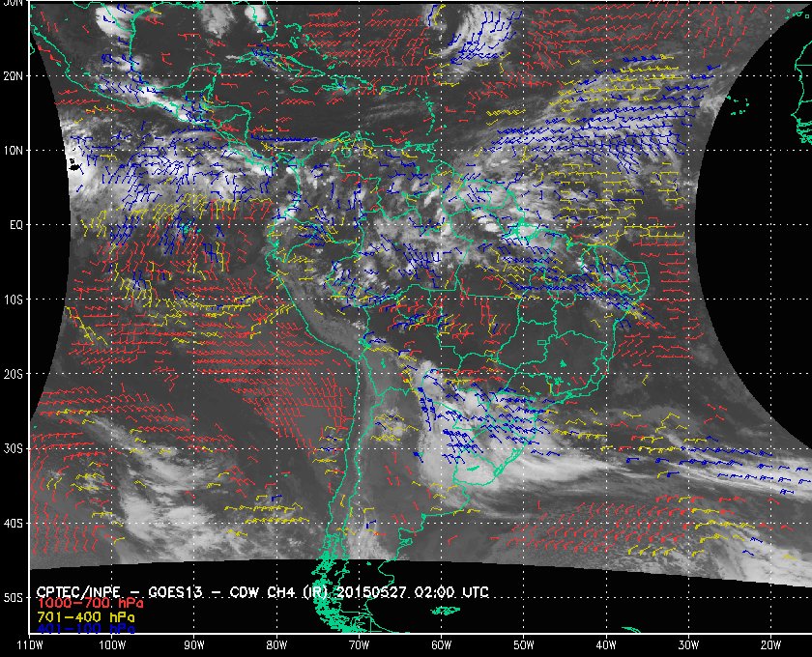Select the 10S latitude label
The width and height of the screenshot is (812, 657).
tap(13, 300)
